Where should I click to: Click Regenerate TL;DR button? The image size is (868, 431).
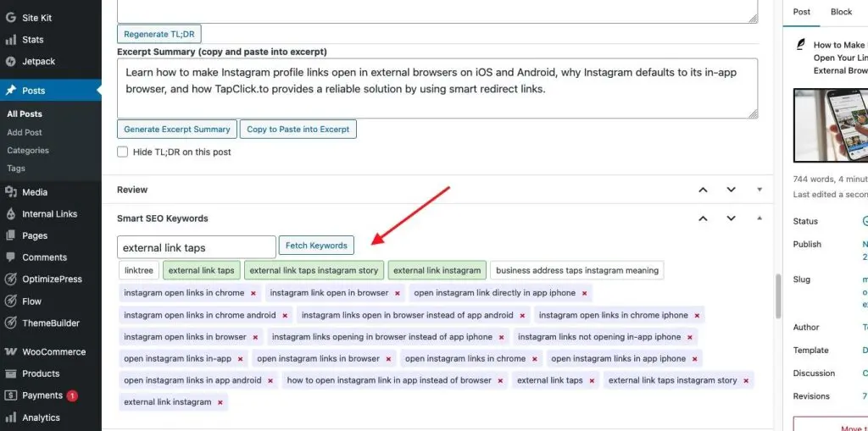click(x=159, y=34)
